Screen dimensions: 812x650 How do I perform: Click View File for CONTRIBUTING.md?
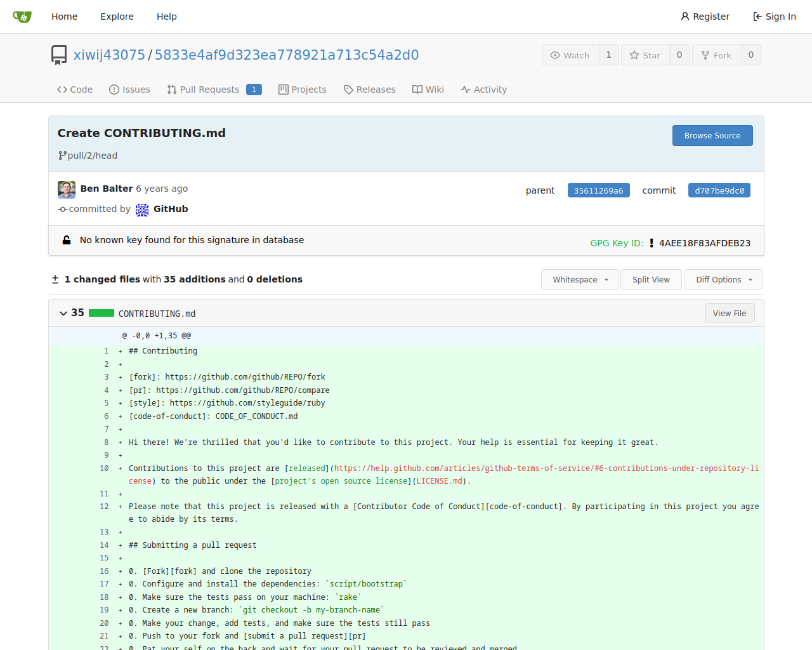coord(729,313)
